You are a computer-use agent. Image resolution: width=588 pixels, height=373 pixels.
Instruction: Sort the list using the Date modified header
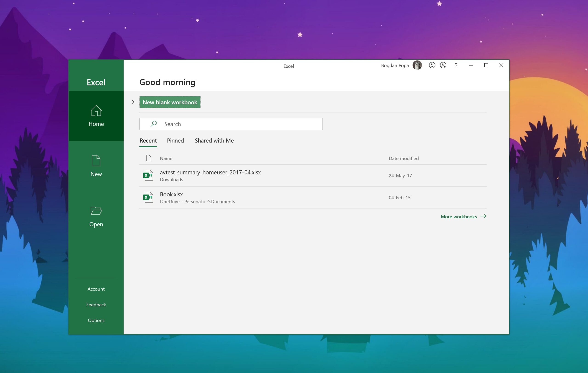point(404,158)
